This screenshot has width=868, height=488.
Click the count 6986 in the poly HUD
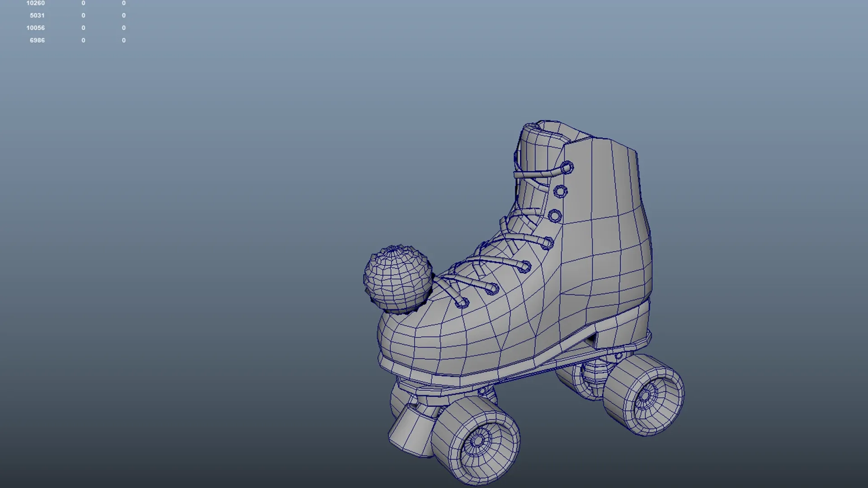[37, 40]
